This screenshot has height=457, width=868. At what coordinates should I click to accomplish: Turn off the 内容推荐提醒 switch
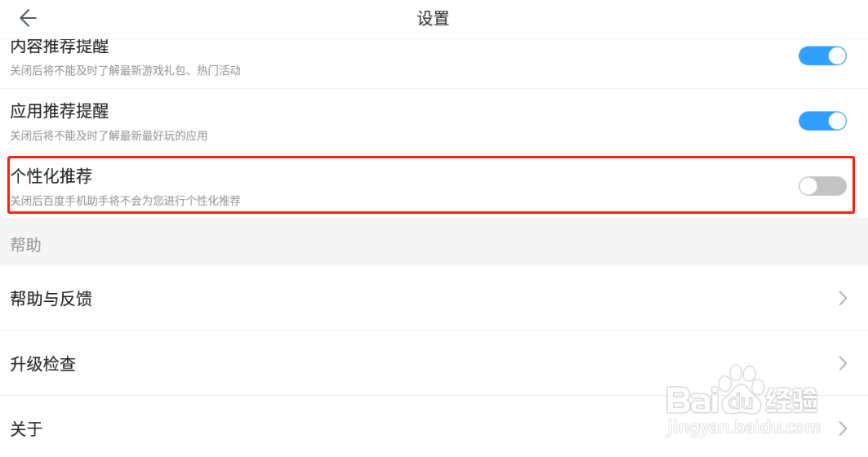822,55
